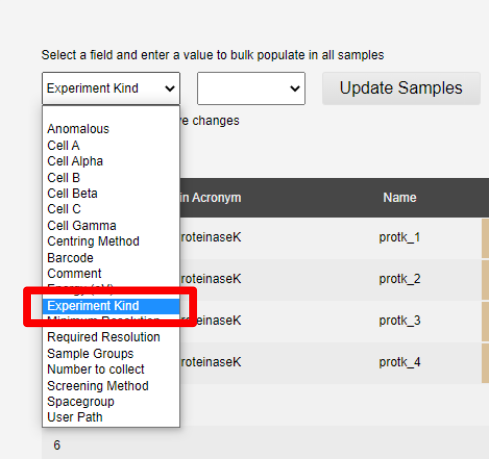
Task: Select highlighted Experiment Kind option
Action: [111, 306]
